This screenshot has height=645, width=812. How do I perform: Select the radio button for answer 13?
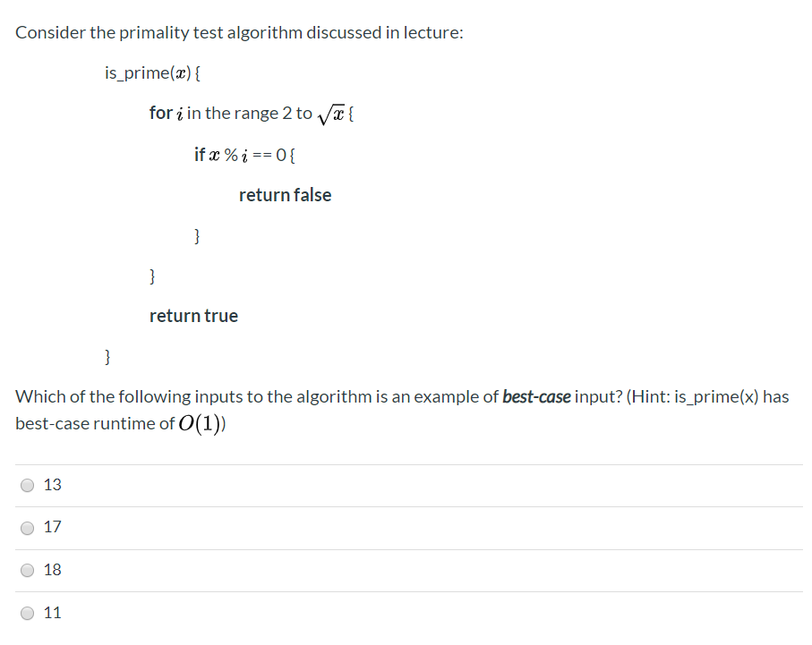tap(27, 485)
